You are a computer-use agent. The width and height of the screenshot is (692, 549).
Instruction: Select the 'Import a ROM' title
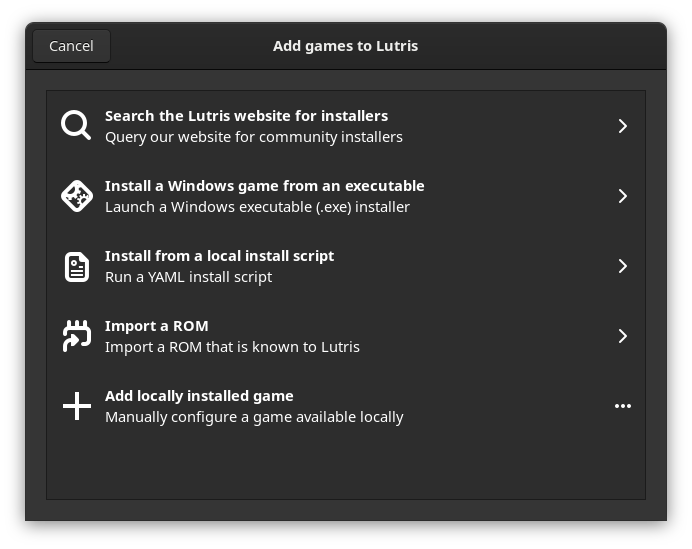pyautogui.click(x=156, y=326)
